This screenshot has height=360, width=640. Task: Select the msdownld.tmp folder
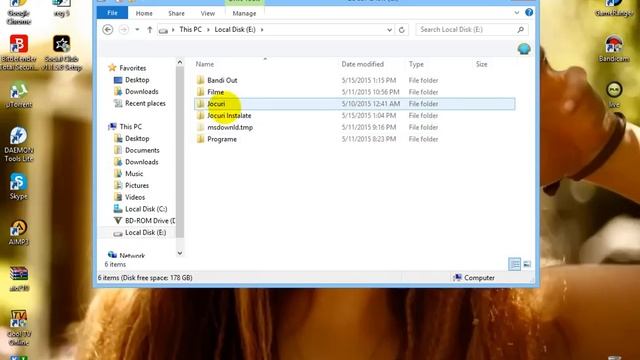point(230,127)
